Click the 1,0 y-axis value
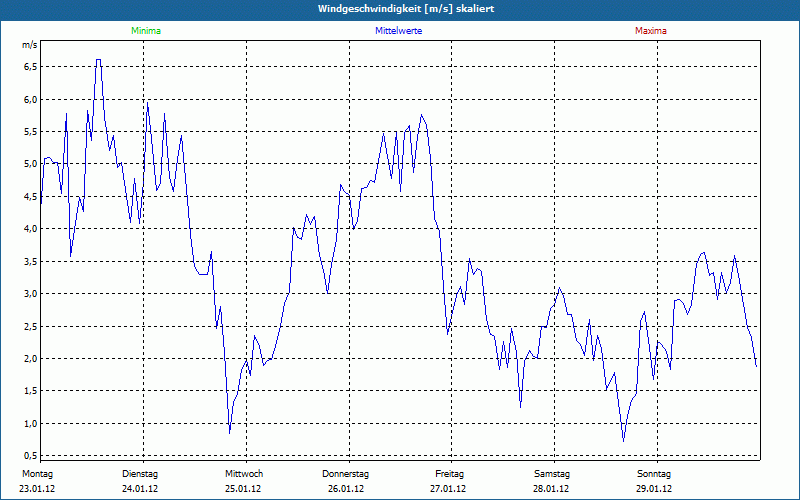Viewport: 800px width, 500px height. coord(31,423)
